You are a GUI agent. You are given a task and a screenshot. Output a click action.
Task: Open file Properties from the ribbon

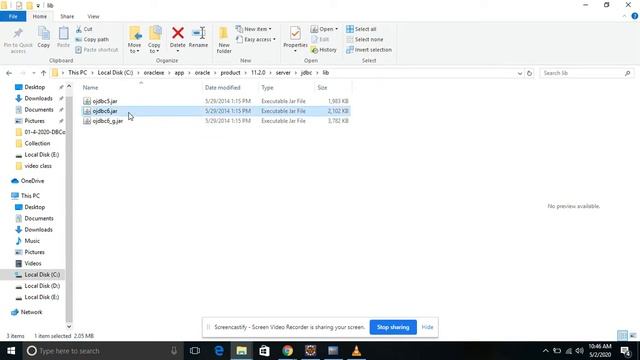click(x=295, y=39)
